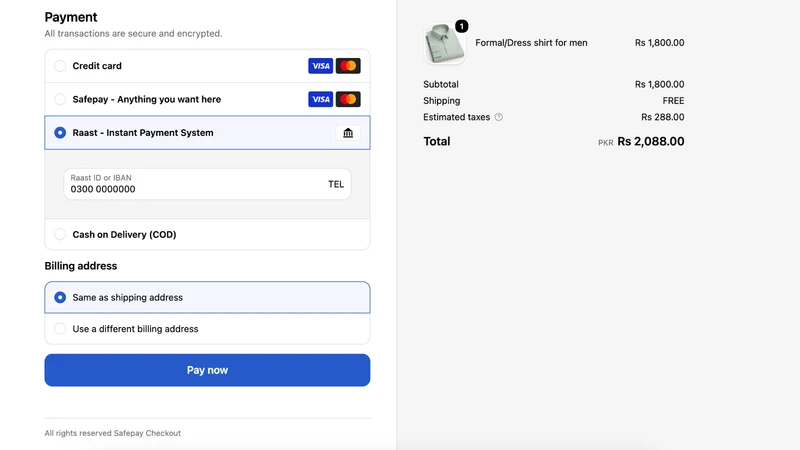This screenshot has height=450, width=800.
Task: Click the Formal/Dress shirt for men text
Action: point(531,43)
